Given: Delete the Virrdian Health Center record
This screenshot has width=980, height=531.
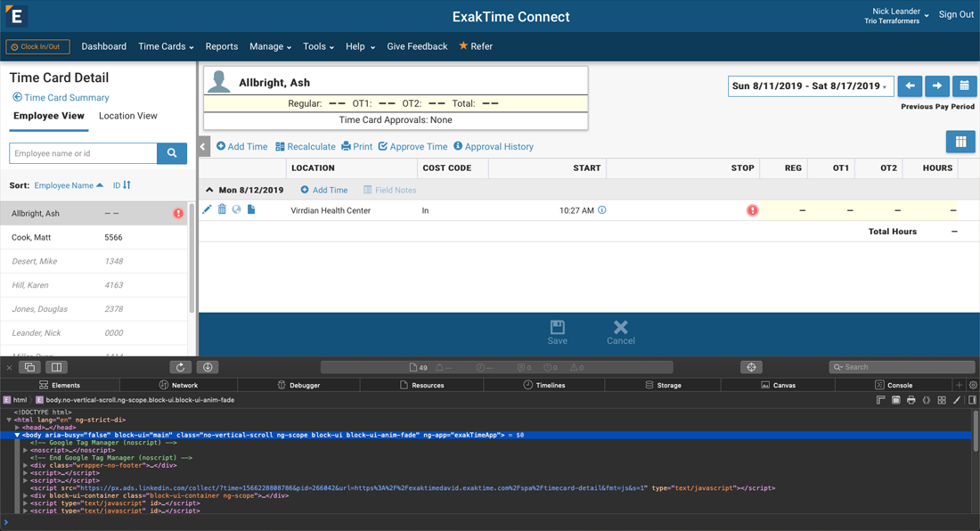Looking at the screenshot, I should [222, 210].
